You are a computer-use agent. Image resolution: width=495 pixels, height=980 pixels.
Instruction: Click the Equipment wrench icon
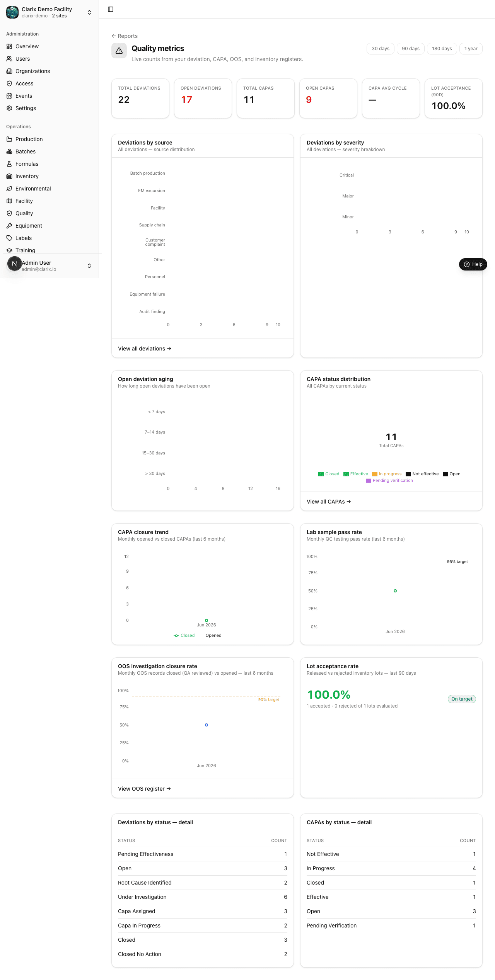(9, 226)
